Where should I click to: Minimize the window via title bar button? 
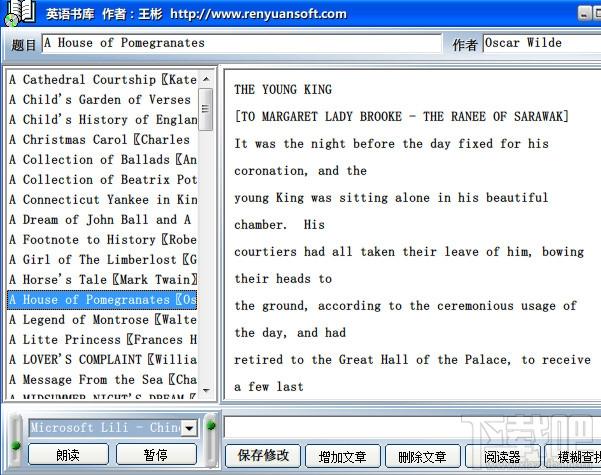[583, 14]
